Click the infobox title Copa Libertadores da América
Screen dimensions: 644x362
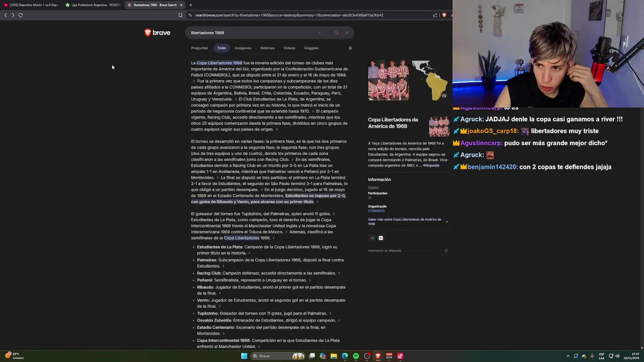click(x=393, y=123)
